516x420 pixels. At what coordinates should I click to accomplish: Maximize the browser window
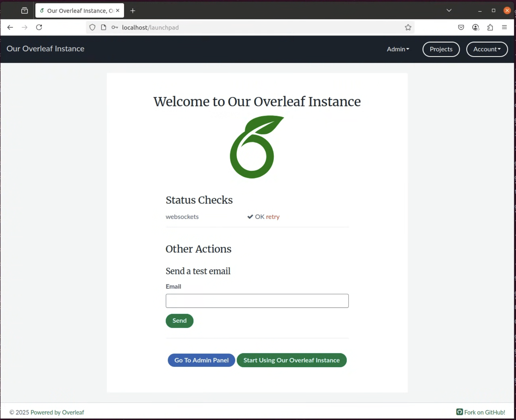[x=493, y=11]
